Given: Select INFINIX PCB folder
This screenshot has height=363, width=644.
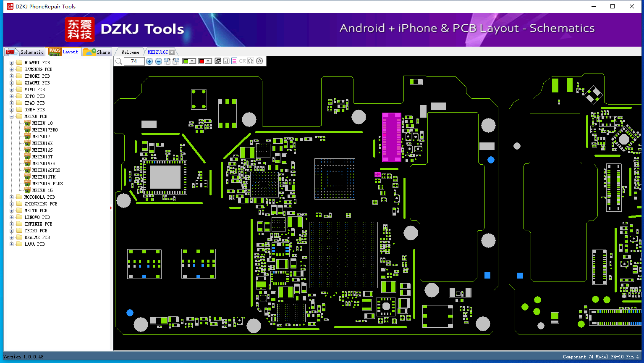Looking at the screenshot, I should (x=38, y=224).
